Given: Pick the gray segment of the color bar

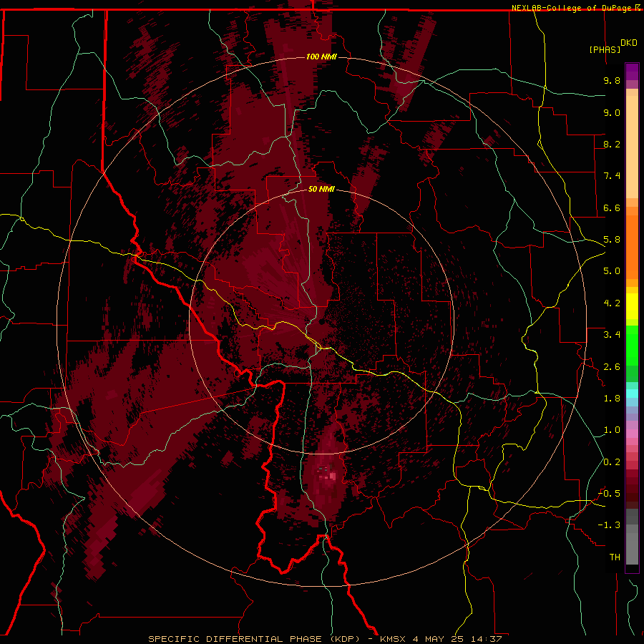Looking at the screenshot, I should click(632, 537).
